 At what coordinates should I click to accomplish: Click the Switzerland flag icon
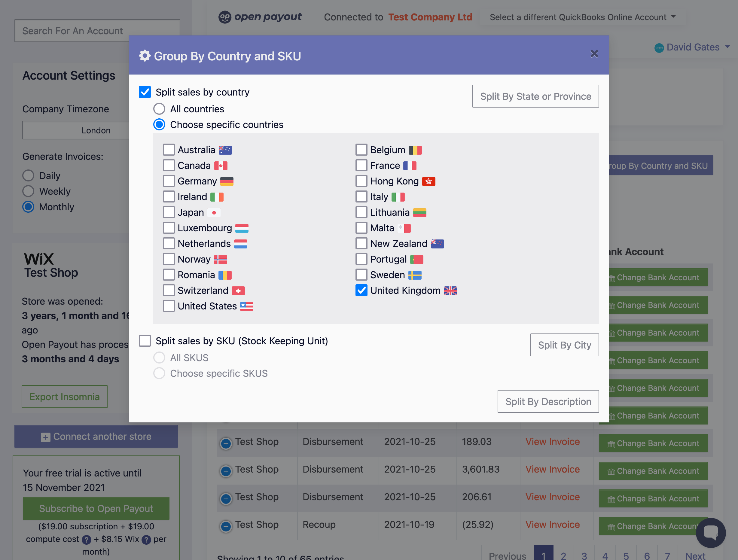[x=238, y=291]
